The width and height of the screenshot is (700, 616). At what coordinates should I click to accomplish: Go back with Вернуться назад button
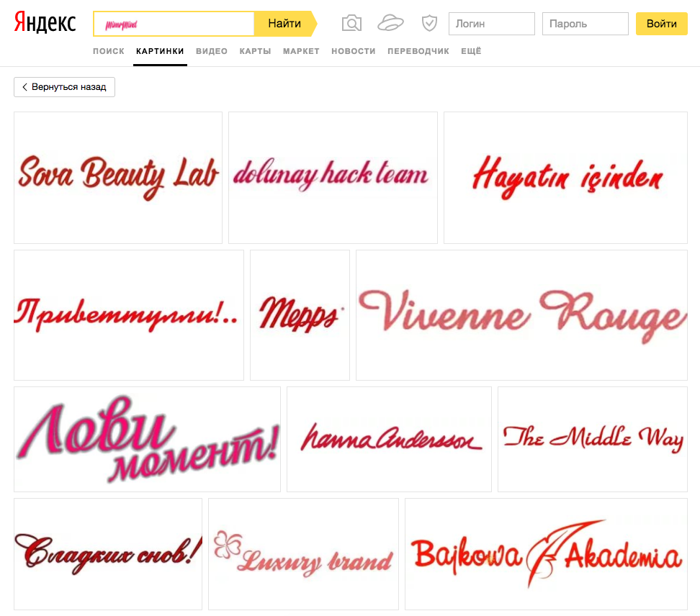pos(64,87)
